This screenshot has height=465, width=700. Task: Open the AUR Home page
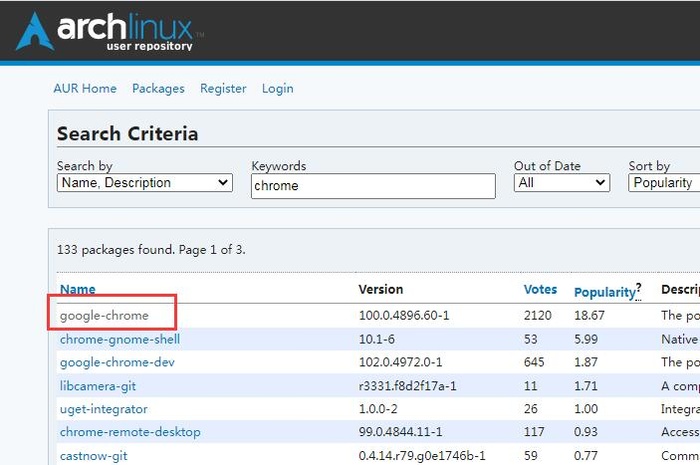click(85, 88)
